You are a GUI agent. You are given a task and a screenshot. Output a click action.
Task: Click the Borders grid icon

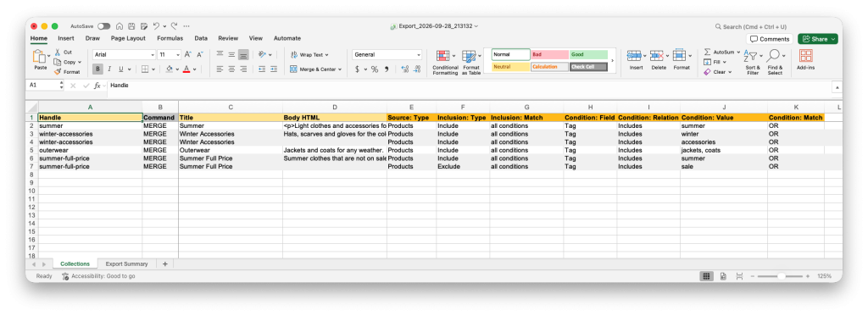point(144,69)
